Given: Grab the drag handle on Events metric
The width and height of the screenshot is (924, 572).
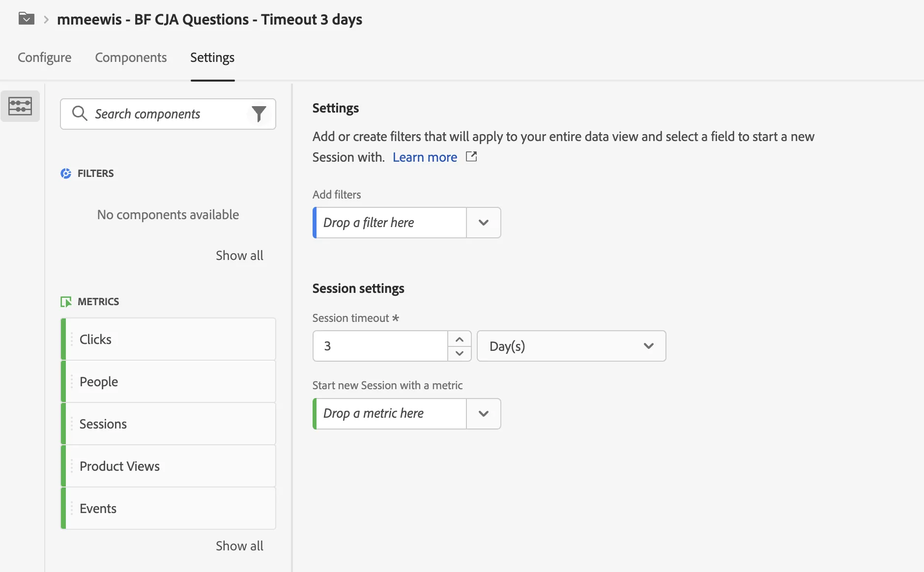Looking at the screenshot, I should [x=72, y=509].
